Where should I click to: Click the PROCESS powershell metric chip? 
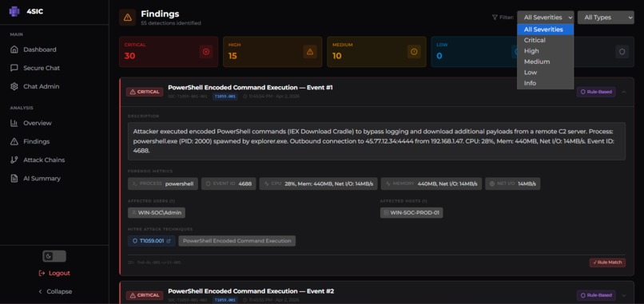click(x=163, y=184)
